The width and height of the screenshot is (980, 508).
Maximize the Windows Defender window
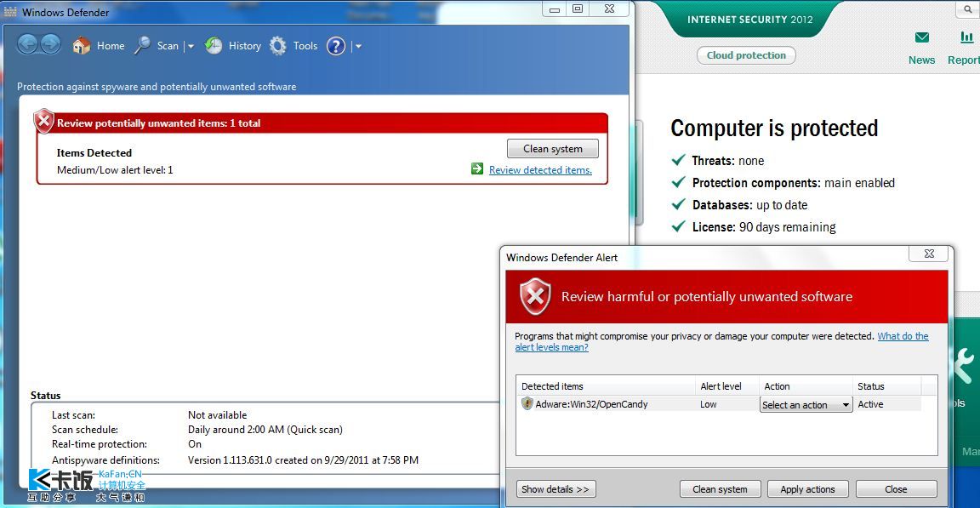(578, 9)
